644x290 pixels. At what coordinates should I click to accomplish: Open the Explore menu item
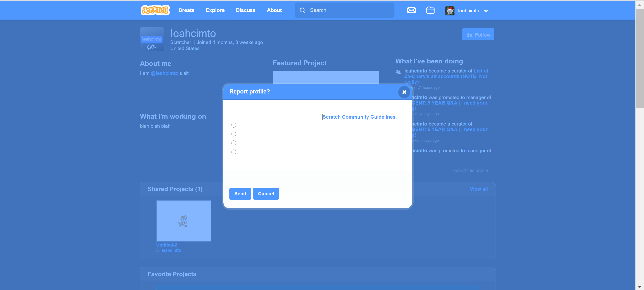(215, 10)
